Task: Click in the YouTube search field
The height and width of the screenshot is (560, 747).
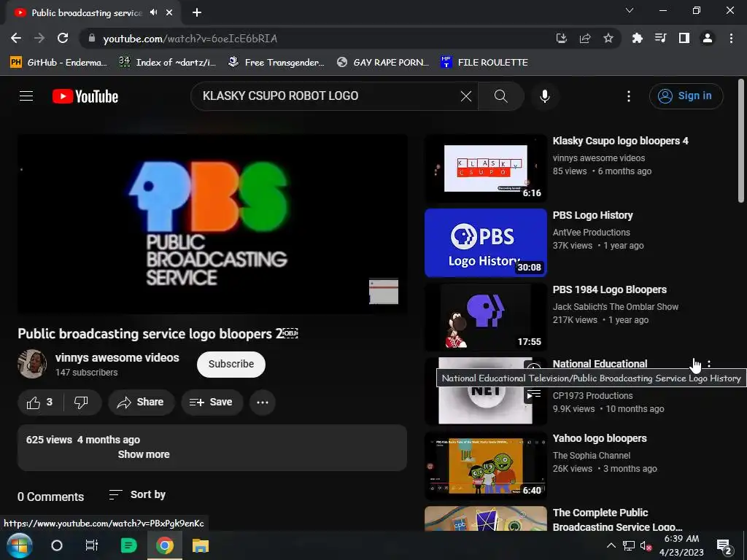Action: (329, 96)
